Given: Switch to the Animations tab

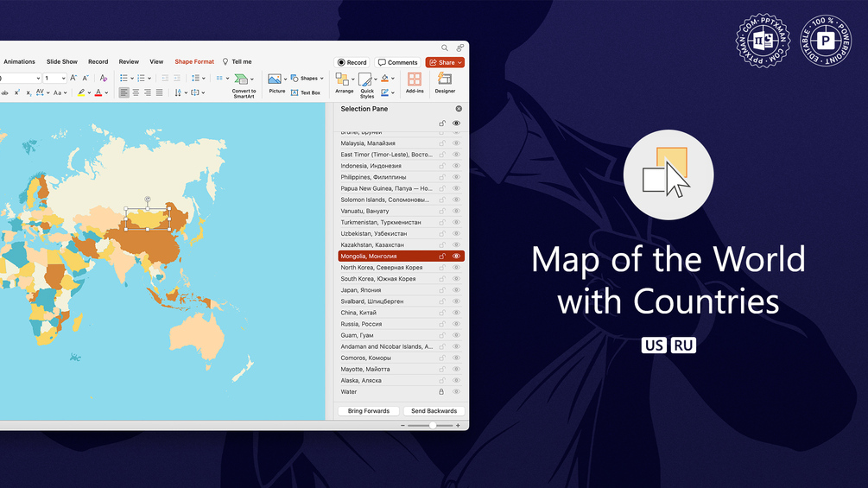Looking at the screenshot, I should coord(19,62).
